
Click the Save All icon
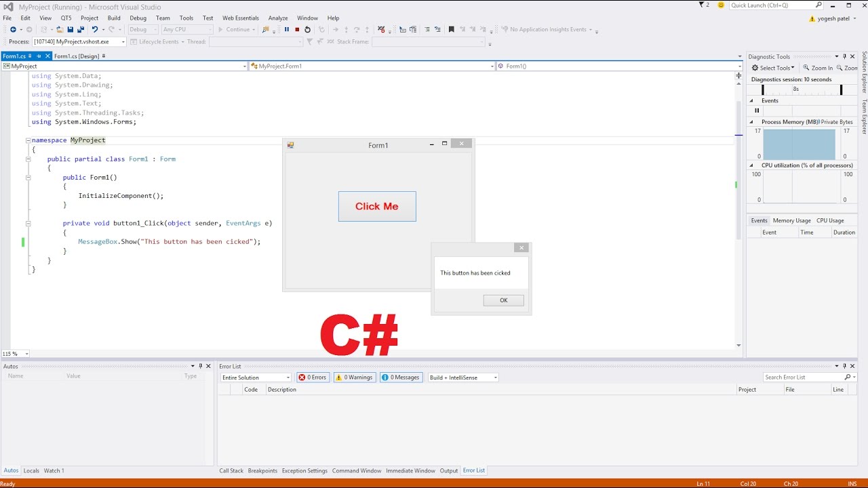80,30
